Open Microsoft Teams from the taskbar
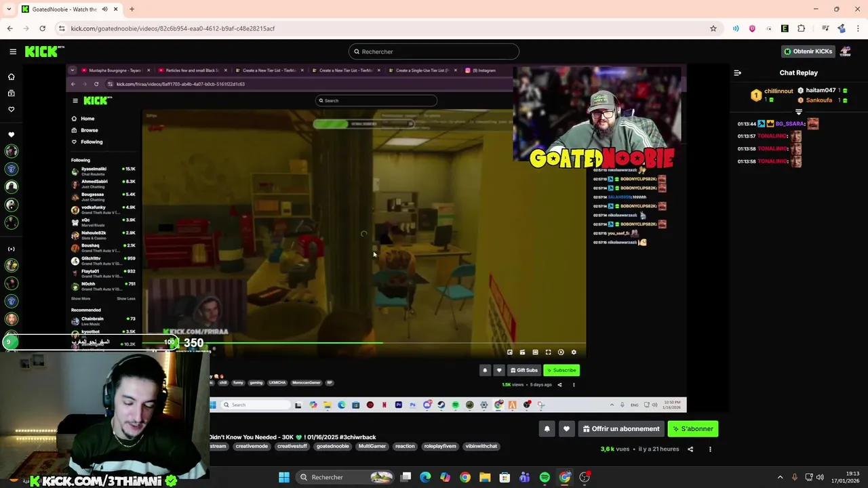The height and width of the screenshot is (488, 868). (524, 477)
